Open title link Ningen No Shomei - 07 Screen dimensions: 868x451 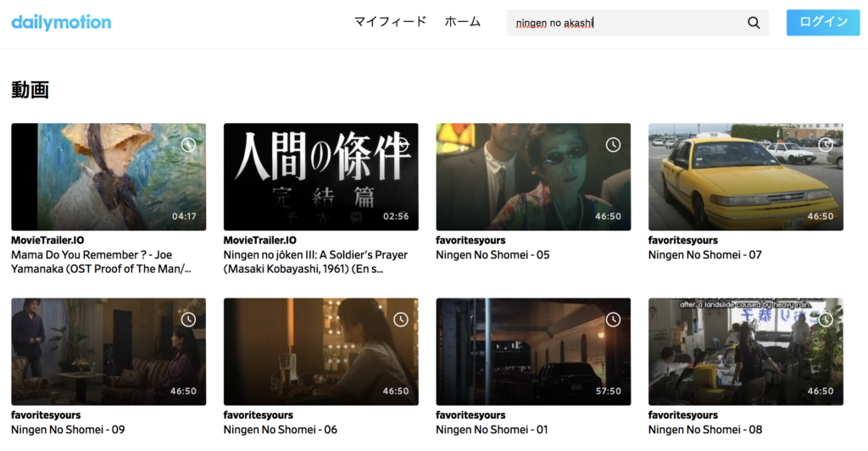coord(704,254)
